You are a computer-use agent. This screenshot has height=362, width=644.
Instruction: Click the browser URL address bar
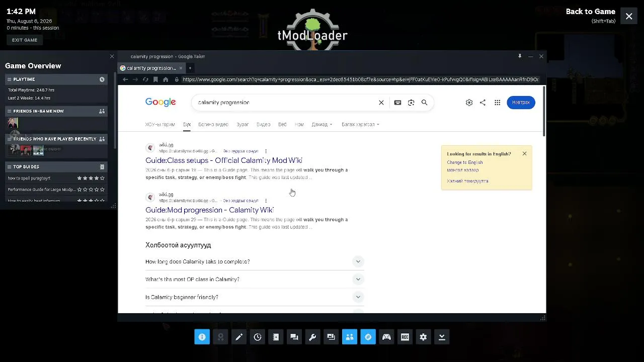360,79
